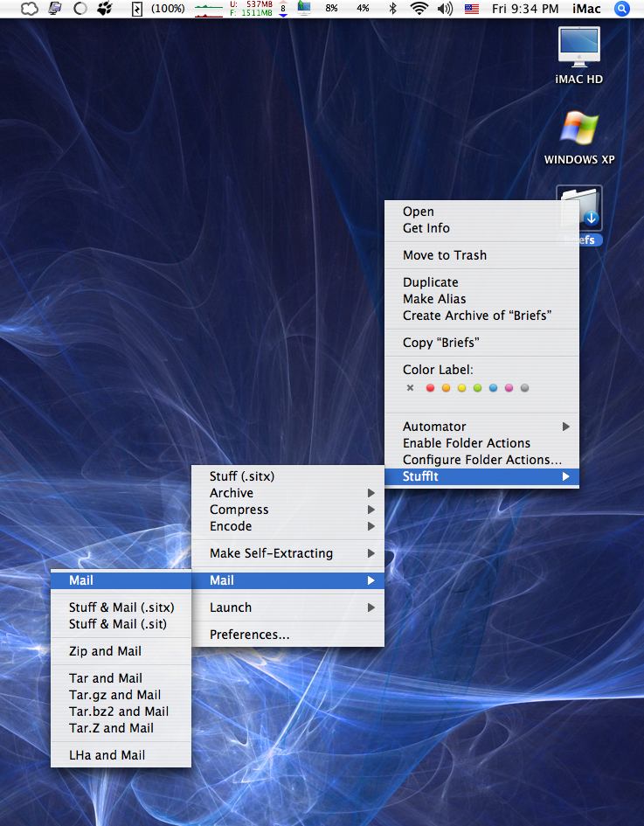Click the number 8 indicator in menu bar
The image size is (644, 826).
coord(283,9)
